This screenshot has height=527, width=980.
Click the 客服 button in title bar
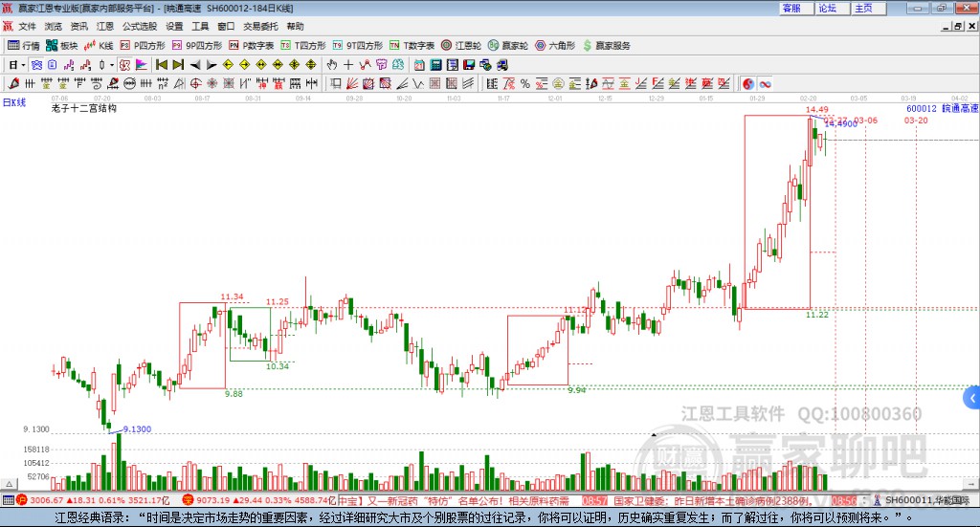click(x=796, y=8)
